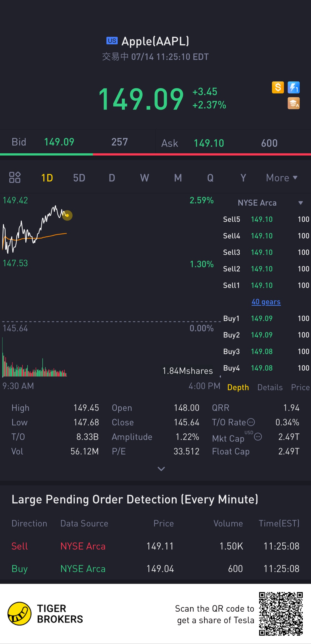Tap the Sell4 order book row
The width and height of the screenshot is (311, 644).
[x=266, y=236]
